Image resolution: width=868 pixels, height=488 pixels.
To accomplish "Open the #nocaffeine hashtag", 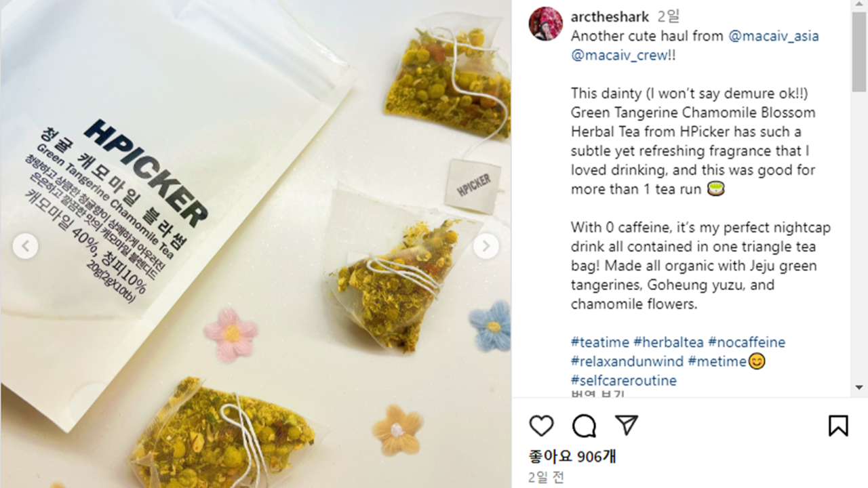I will (x=747, y=342).
